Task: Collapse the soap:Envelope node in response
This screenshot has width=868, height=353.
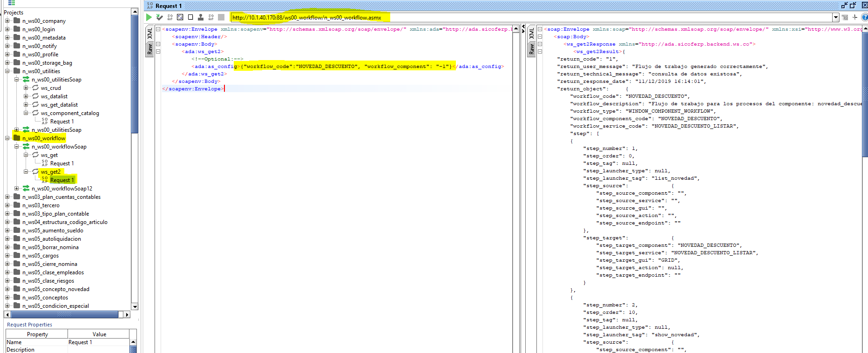Action: (x=540, y=29)
